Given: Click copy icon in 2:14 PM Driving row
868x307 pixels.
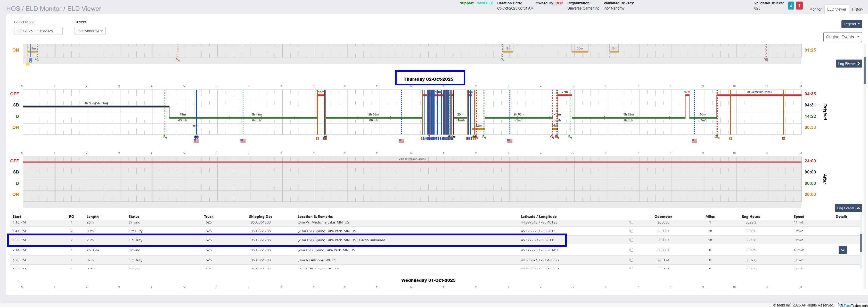Looking at the screenshot, I should click(x=631, y=250).
